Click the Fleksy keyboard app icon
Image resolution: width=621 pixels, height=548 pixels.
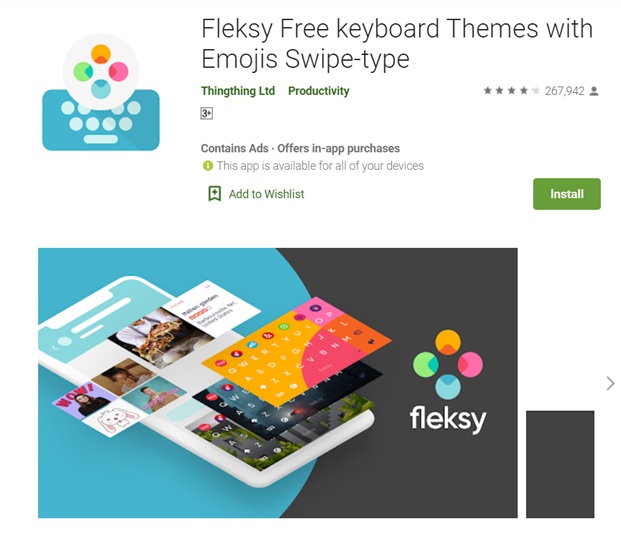point(101,92)
